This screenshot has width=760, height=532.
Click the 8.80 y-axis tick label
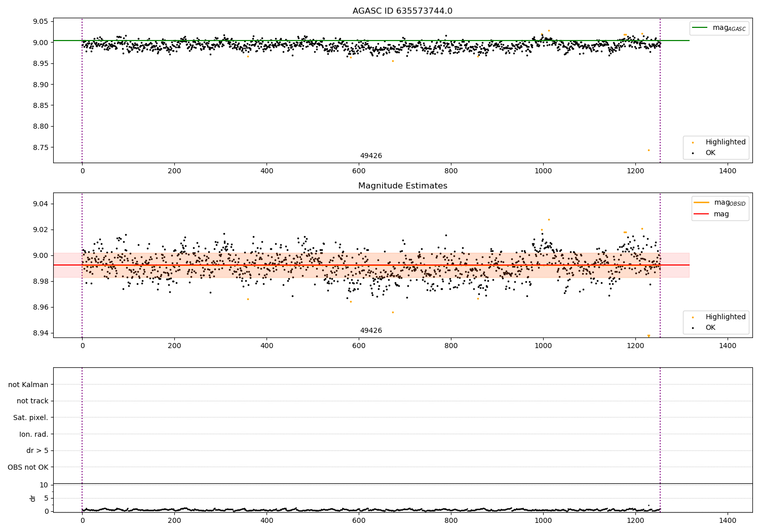tap(41, 127)
